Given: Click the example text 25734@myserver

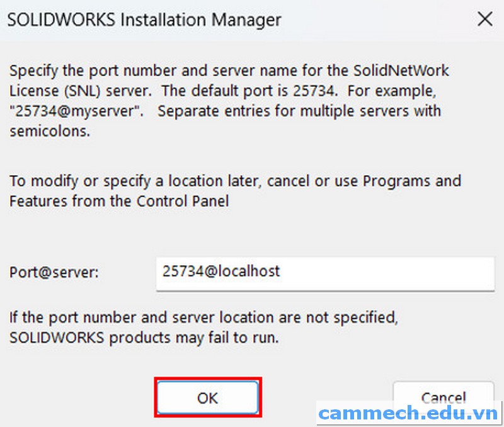Looking at the screenshot, I should 76,111.
